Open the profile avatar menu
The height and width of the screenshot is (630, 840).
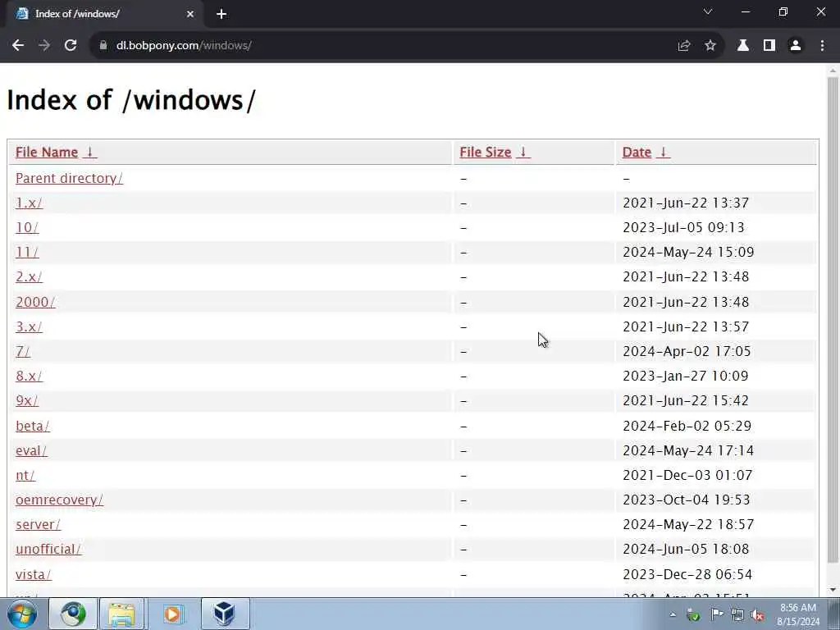(796, 46)
